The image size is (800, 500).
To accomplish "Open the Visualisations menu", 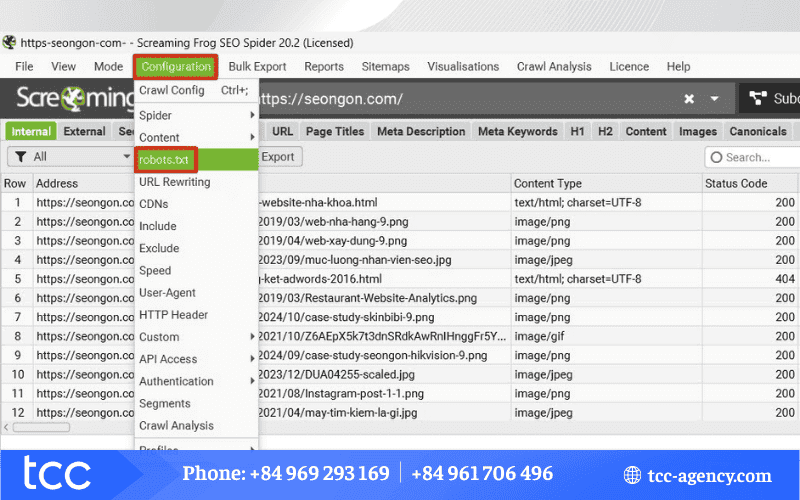I will click(x=463, y=66).
